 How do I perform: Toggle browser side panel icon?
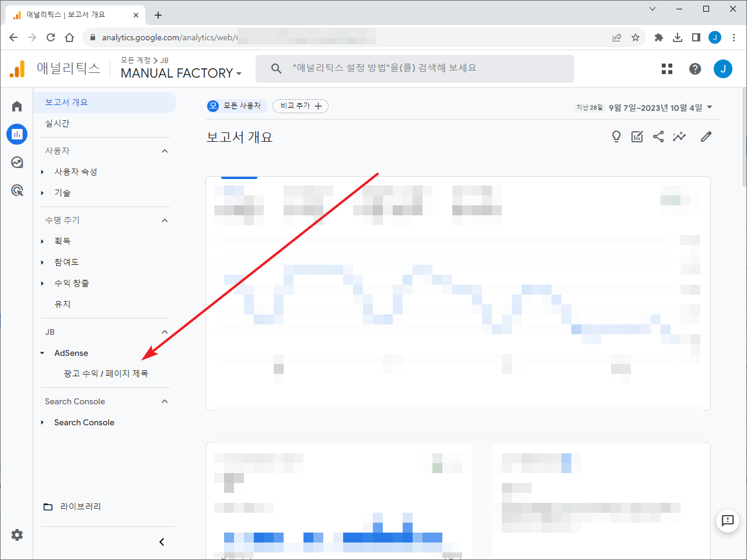click(x=696, y=37)
